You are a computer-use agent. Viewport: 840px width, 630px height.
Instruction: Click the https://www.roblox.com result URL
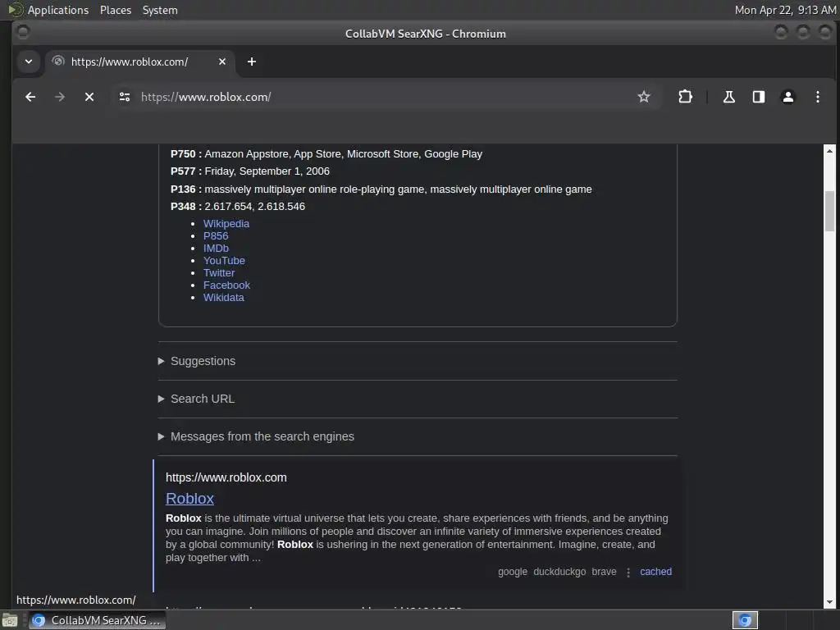226,477
